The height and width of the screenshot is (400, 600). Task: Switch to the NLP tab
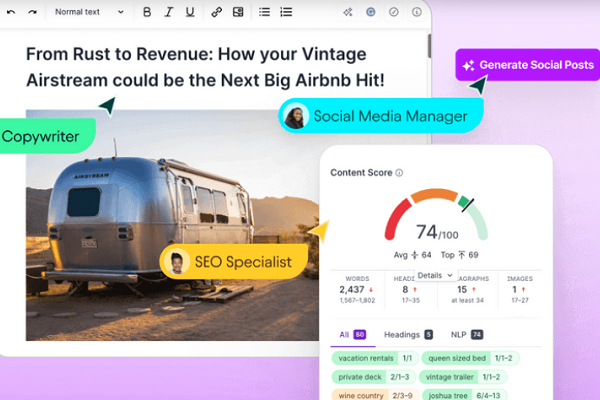[467, 335]
